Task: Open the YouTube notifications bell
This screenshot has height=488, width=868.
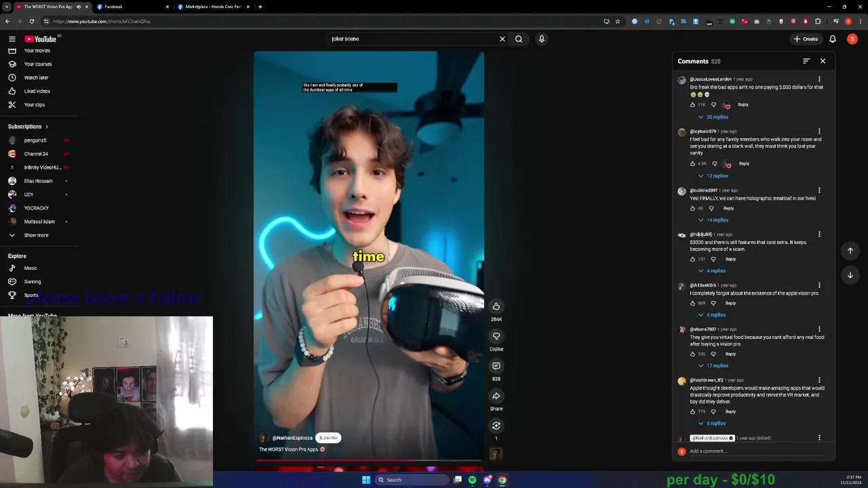Action: coord(833,39)
